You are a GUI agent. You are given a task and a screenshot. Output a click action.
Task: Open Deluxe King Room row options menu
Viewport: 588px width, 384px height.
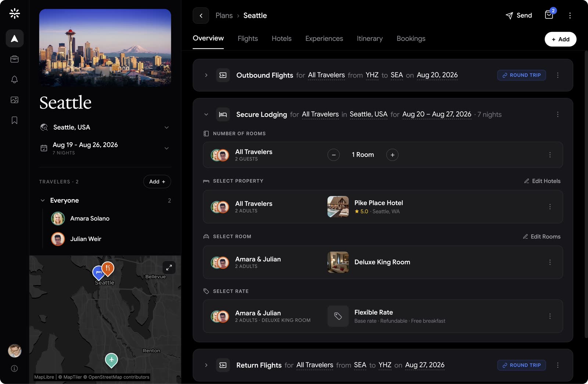coord(550,262)
